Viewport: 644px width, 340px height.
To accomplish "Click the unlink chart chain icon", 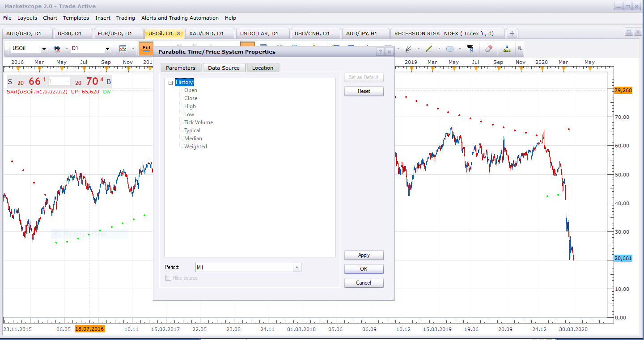I will point(57,48).
